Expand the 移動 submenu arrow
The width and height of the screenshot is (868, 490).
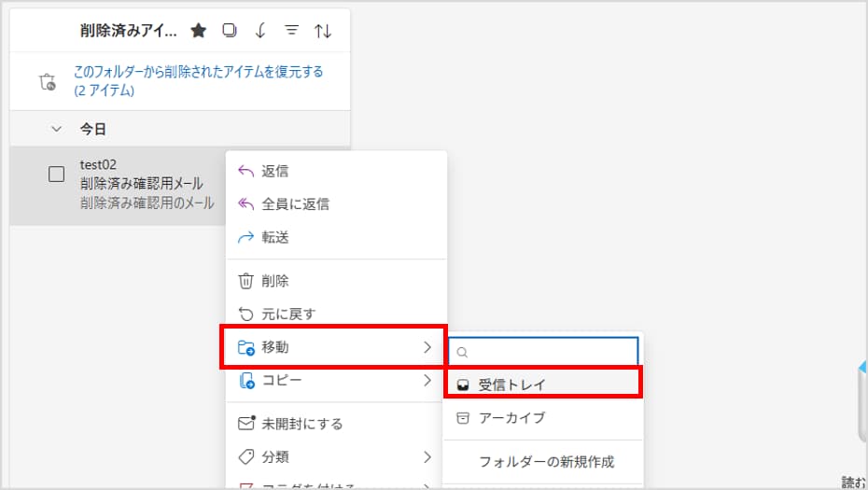(x=427, y=347)
